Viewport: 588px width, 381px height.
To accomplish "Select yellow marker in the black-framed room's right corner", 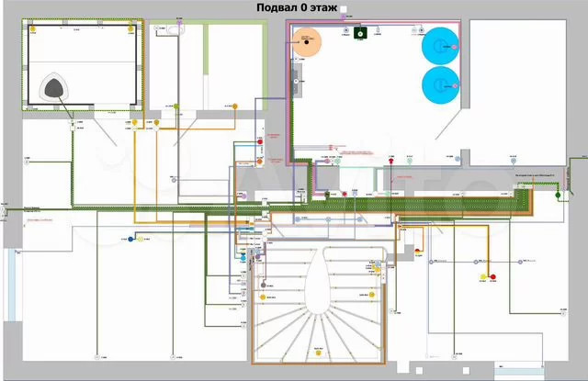I will tap(130, 28).
